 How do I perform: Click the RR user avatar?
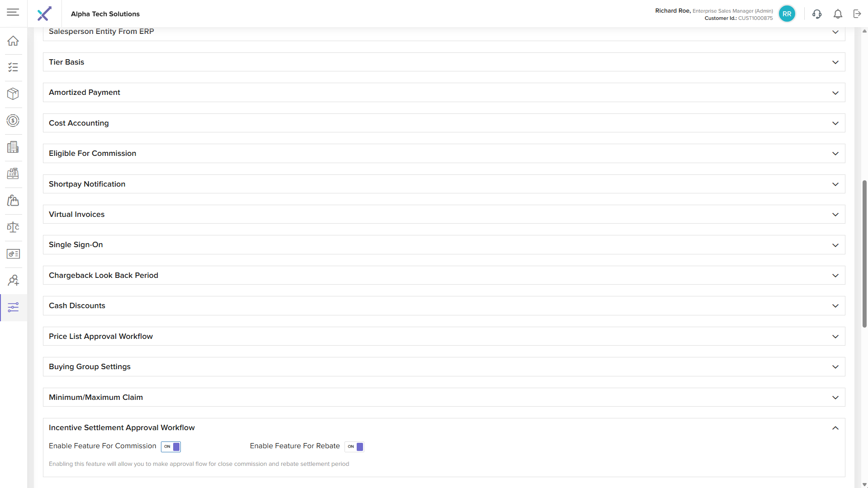pyautogui.click(x=787, y=14)
